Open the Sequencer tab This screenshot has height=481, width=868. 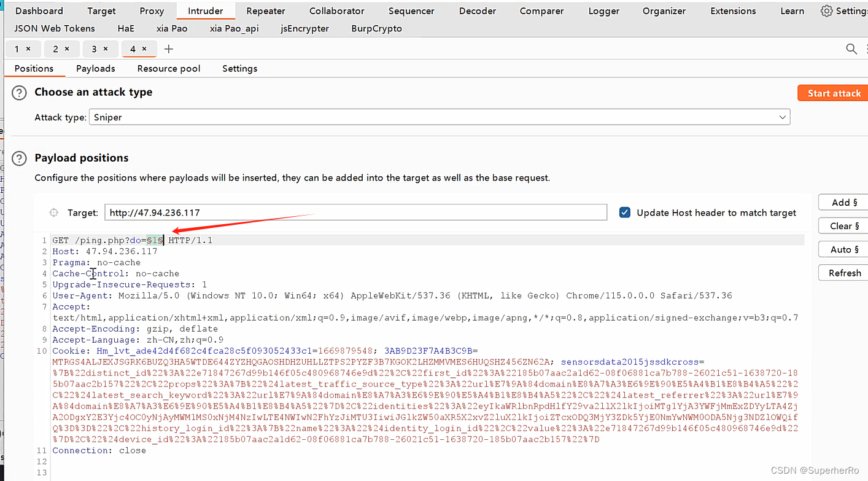(x=411, y=11)
